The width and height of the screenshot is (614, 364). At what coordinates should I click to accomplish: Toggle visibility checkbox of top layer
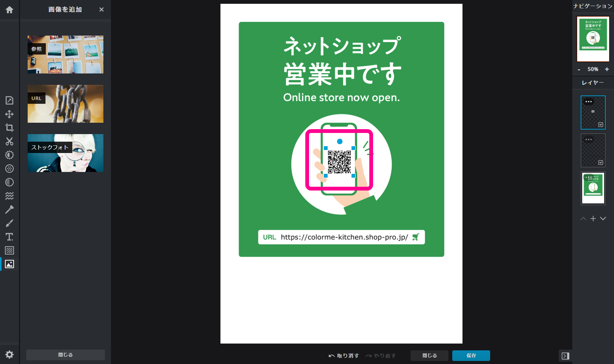coord(601,125)
